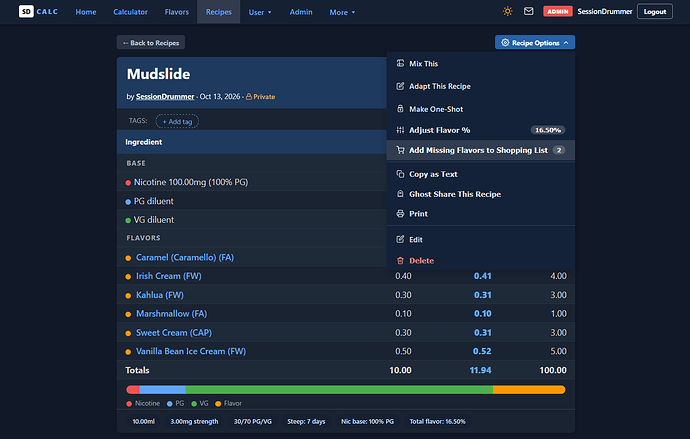Click the Mix This icon
This screenshot has height=439, width=690.
point(400,63)
